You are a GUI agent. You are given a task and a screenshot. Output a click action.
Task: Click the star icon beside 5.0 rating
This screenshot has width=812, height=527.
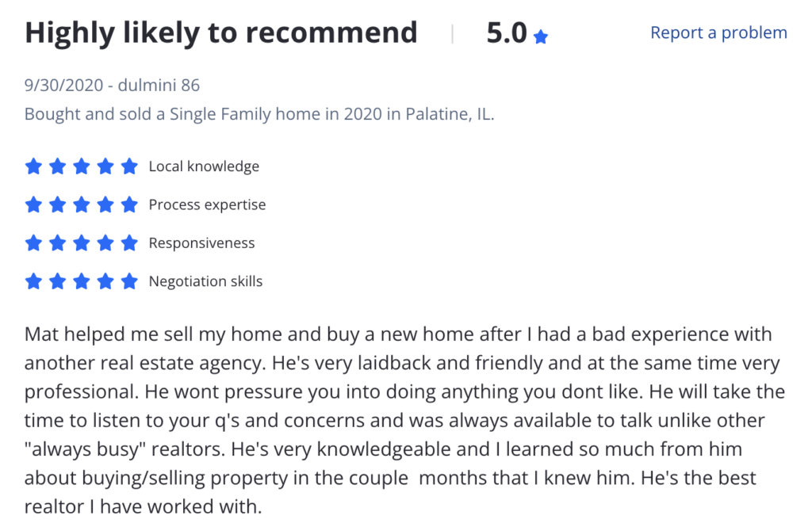(540, 36)
